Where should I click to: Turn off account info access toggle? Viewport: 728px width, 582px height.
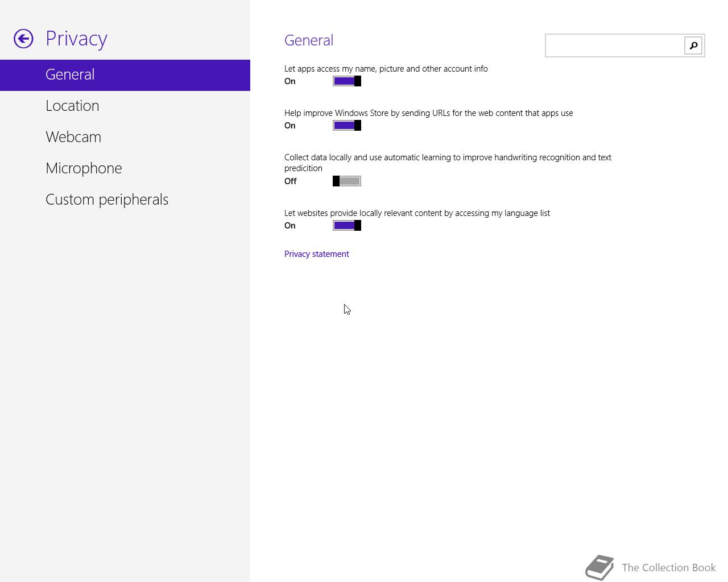347,81
